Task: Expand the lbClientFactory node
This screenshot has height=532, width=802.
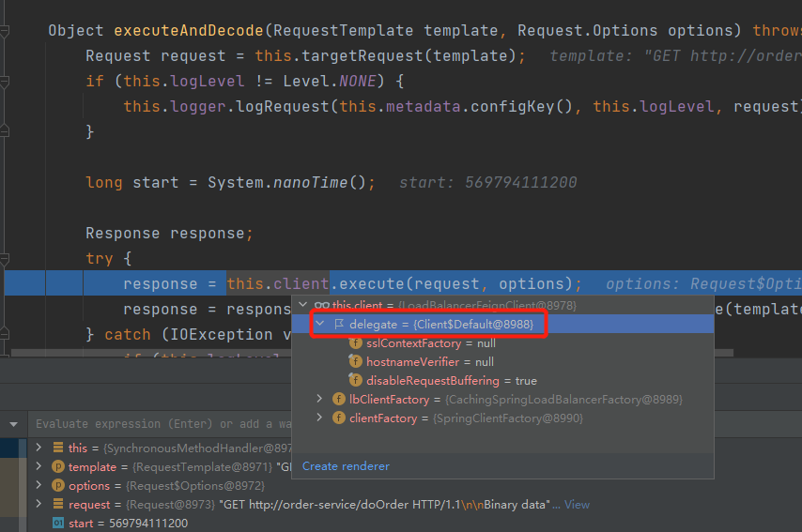Action: 320,400
